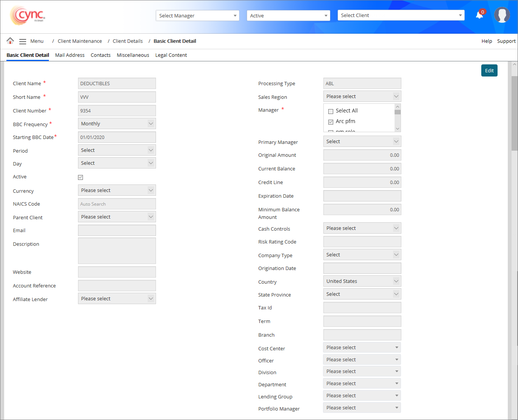Open the Support link

tap(506, 41)
